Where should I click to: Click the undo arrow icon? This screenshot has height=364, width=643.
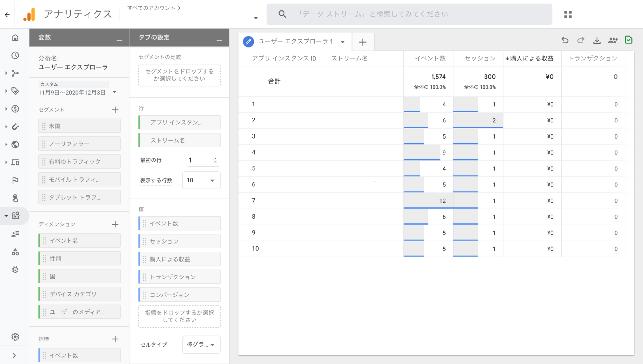pos(565,40)
